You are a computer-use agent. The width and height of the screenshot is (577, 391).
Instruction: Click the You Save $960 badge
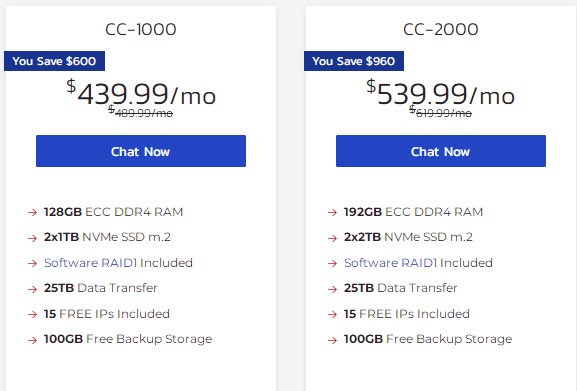pos(354,61)
